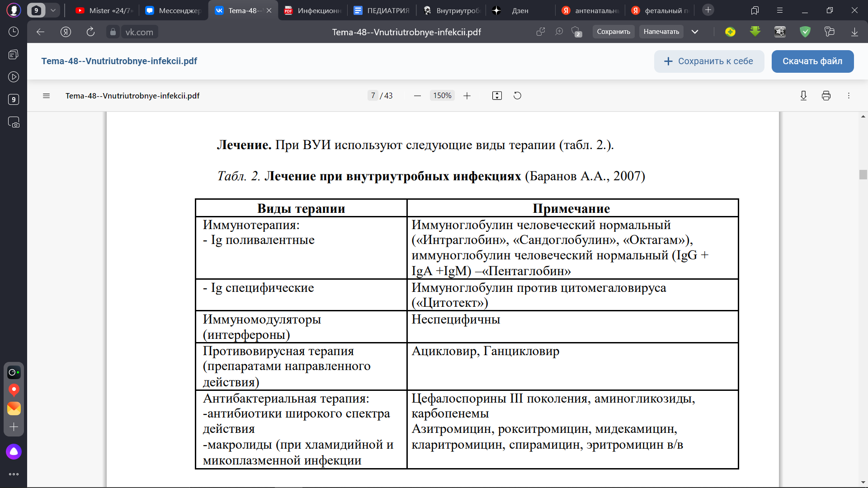Close the Tema-48 tab
Screen dimensions: 868x488
coord(269,10)
